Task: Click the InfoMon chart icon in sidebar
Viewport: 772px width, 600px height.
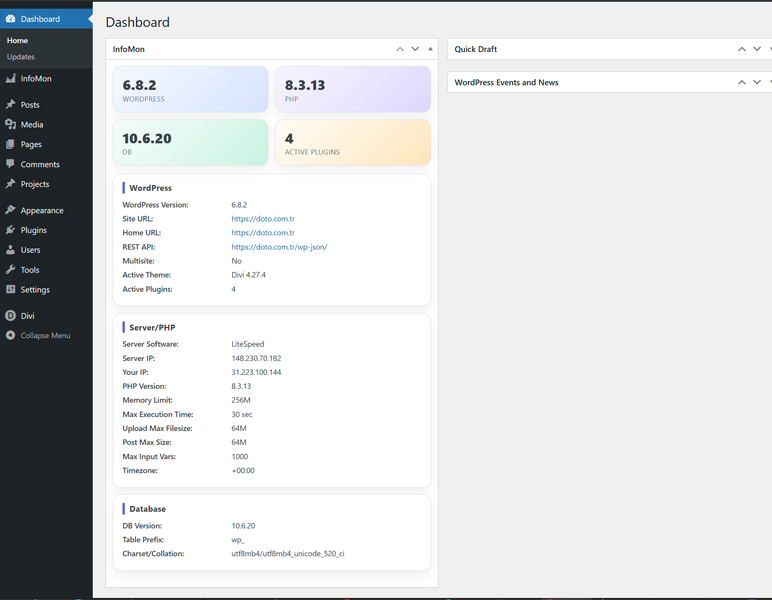Action: point(10,78)
